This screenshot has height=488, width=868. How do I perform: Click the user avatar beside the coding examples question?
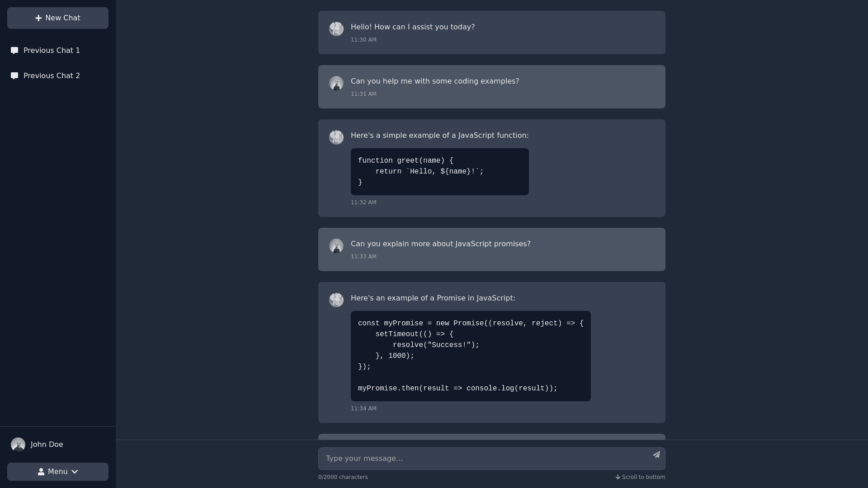pyautogui.click(x=336, y=83)
